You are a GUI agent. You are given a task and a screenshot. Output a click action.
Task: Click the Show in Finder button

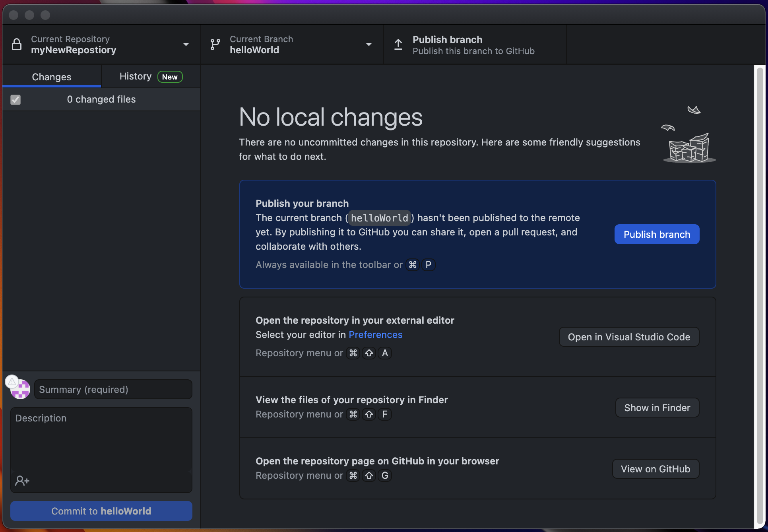click(657, 408)
